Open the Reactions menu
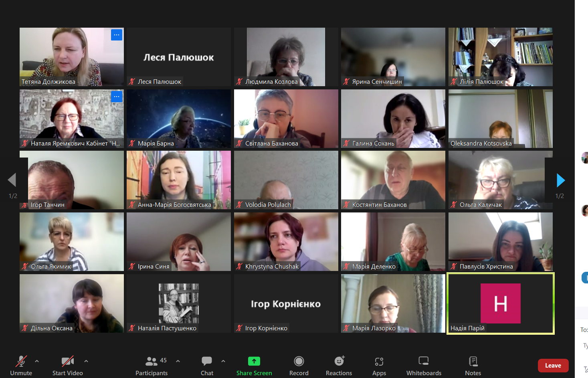 point(339,362)
